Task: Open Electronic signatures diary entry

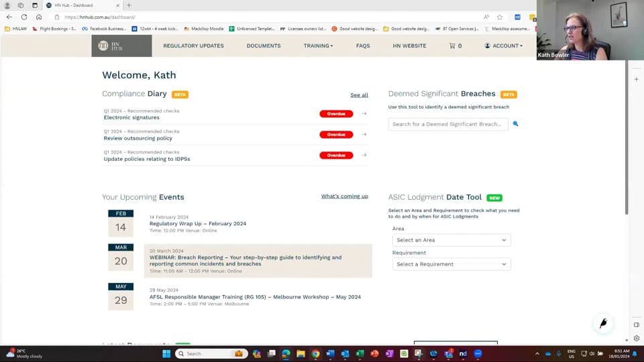Action: (x=131, y=117)
